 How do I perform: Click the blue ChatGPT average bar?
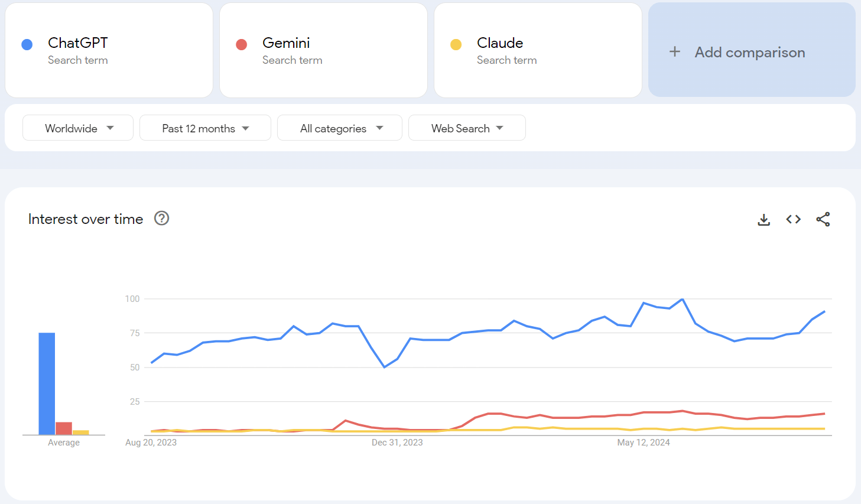click(x=47, y=384)
